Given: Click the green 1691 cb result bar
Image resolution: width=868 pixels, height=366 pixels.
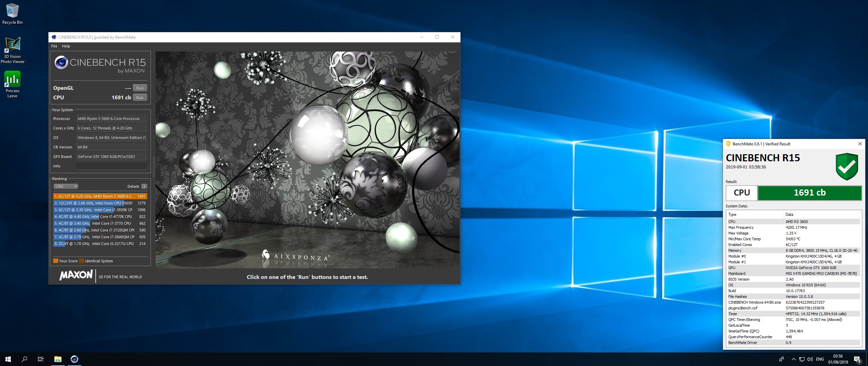Looking at the screenshot, I should (809, 193).
